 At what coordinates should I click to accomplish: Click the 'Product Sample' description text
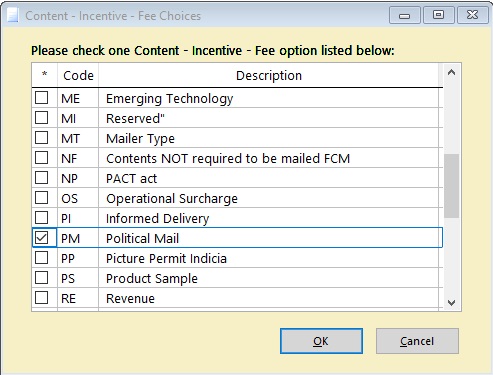[152, 279]
